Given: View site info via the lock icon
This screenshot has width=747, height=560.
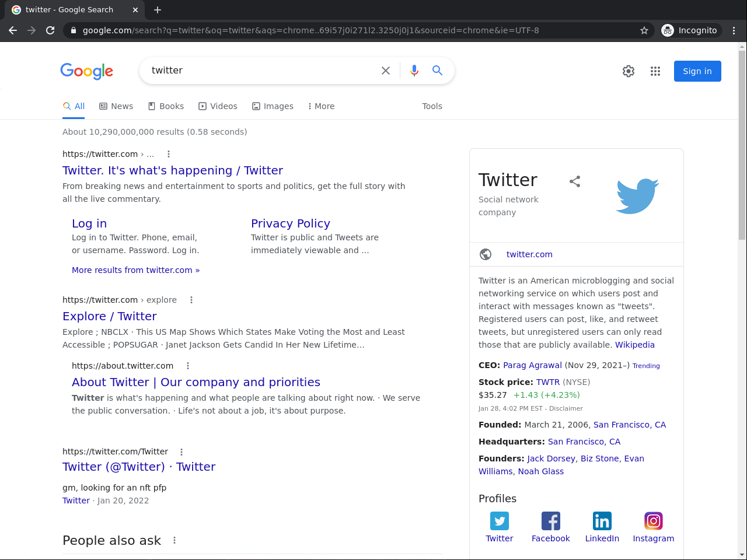Looking at the screenshot, I should click(x=74, y=30).
